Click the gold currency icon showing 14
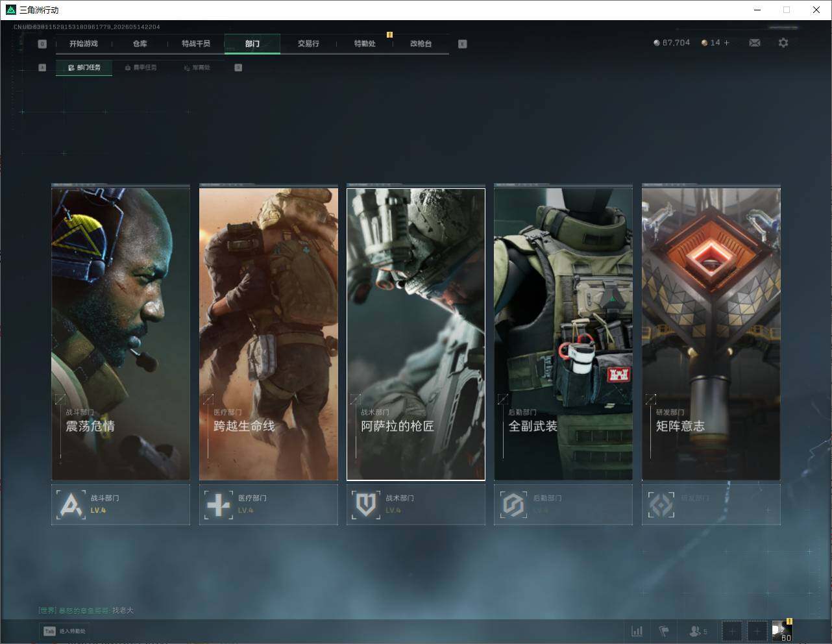 click(705, 43)
